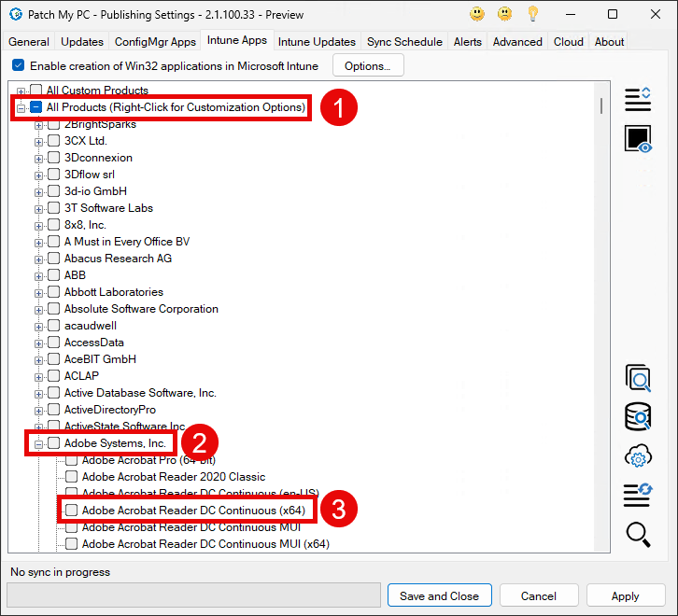Disable Win32 application creation in Intune checkbox
The image size is (678, 616).
coord(18,66)
